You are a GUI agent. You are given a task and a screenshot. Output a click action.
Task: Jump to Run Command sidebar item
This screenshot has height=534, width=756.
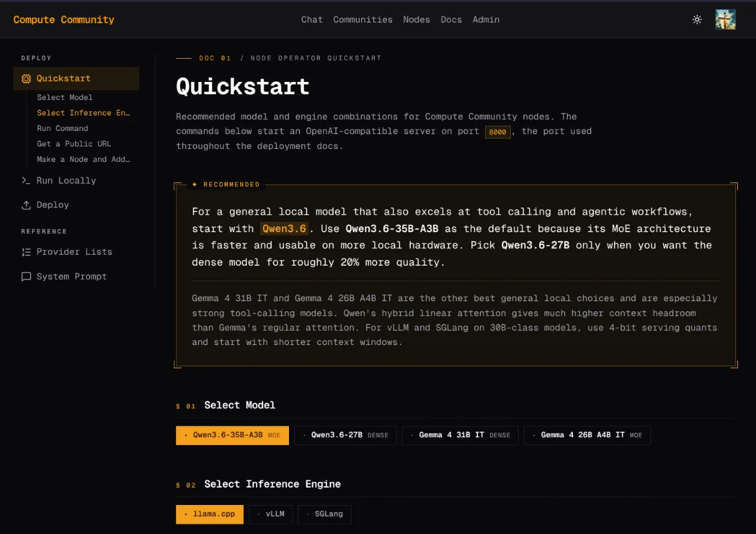[62, 128]
